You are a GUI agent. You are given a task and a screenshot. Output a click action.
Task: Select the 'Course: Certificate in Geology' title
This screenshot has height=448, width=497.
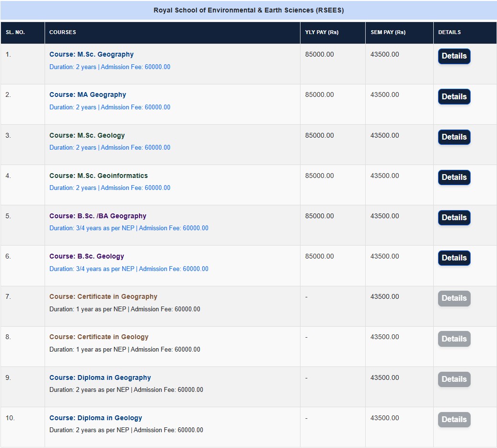pyautogui.click(x=99, y=337)
